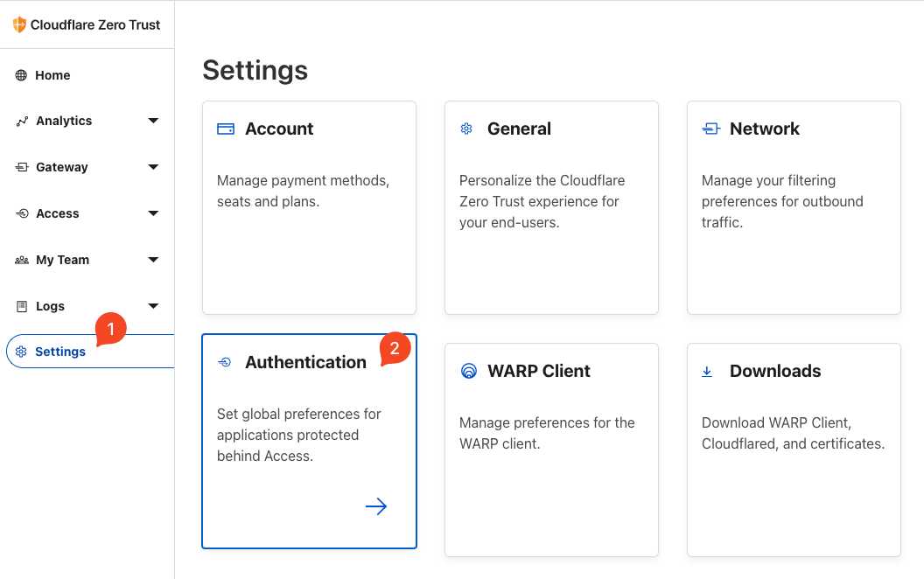This screenshot has height=579, width=924.
Task: Expand the Access submenu caret
Action: point(153,213)
